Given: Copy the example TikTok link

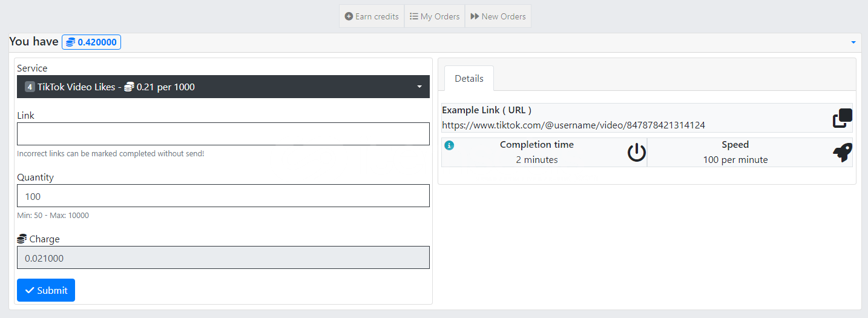Looking at the screenshot, I should coord(842,118).
